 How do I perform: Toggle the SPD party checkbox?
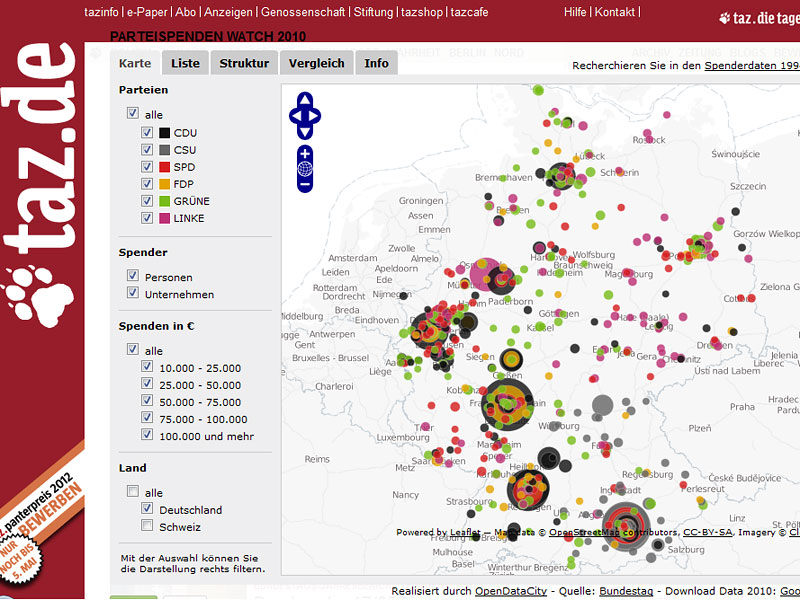coord(147,166)
